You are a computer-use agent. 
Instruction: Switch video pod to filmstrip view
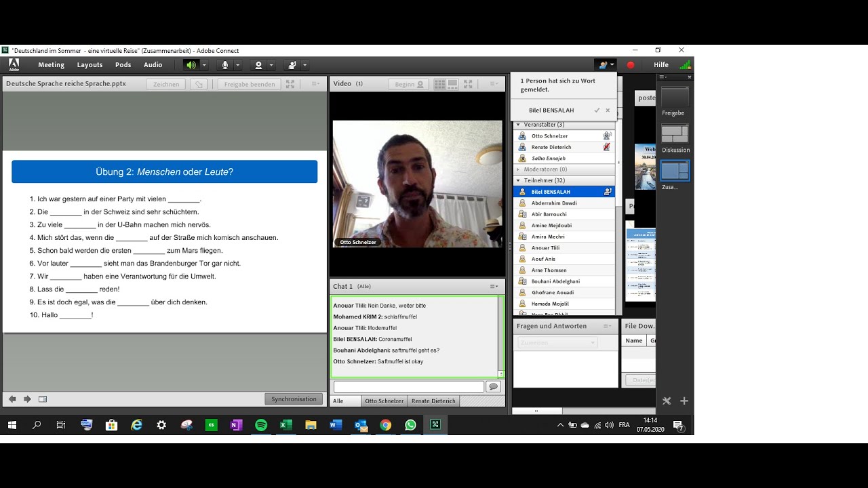pyautogui.click(x=453, y=84)
